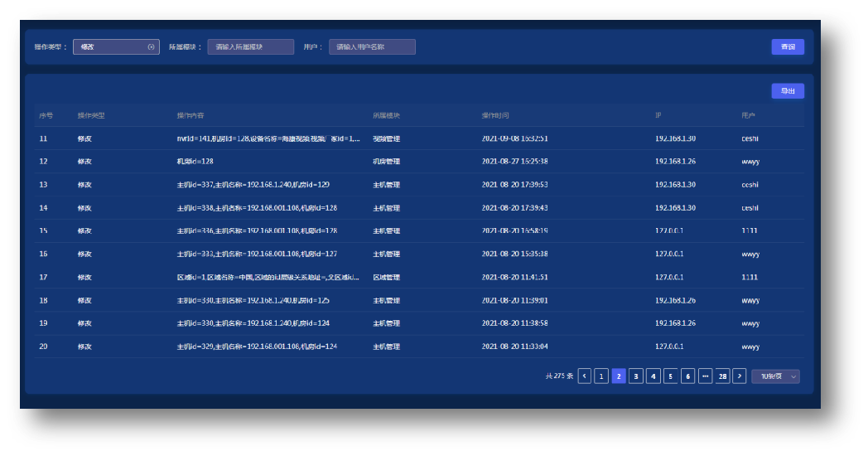Screen dimensions: 868x456
Task: Select page 6 in pagination
Action: 687,376
